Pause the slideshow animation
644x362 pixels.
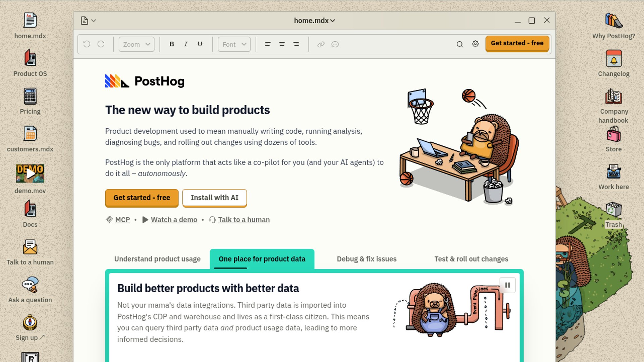click(x=507, y=285)
